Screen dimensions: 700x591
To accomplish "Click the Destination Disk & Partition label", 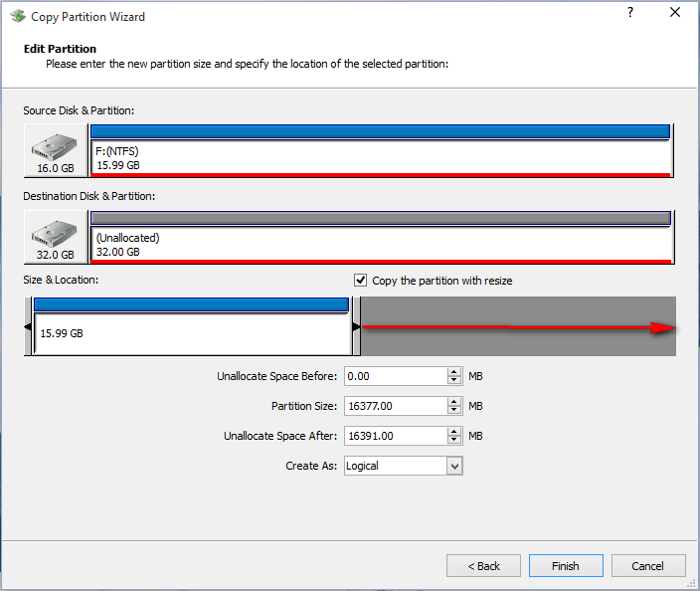I will click(88, 196).
